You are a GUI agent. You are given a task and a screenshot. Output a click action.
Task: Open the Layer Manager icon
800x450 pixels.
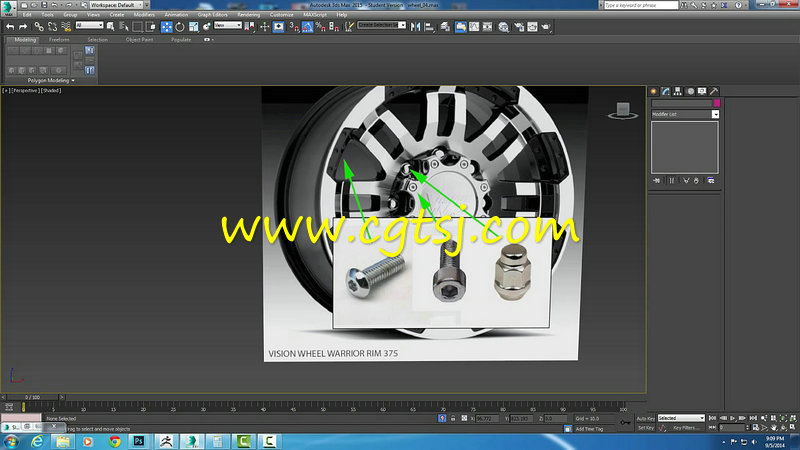(x=445, y=27)
